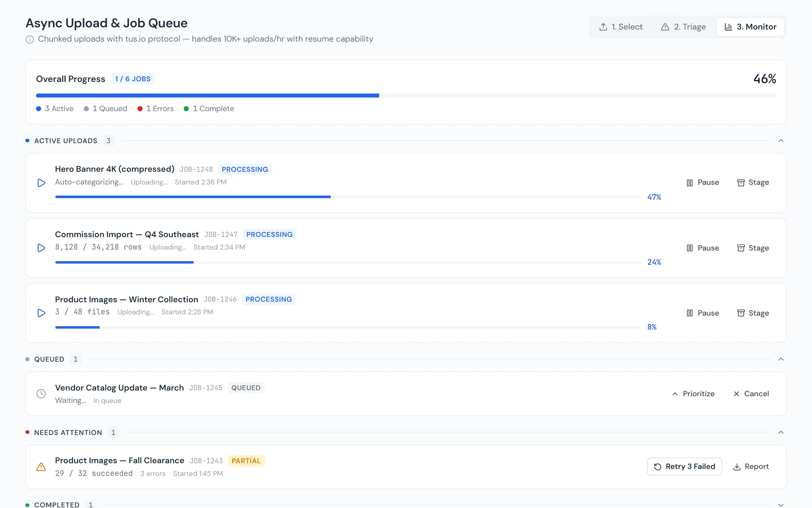Click the 'Product Images — Fall Clearance' title
Viewport: 812px width, 508px height.
pos(120,461)
